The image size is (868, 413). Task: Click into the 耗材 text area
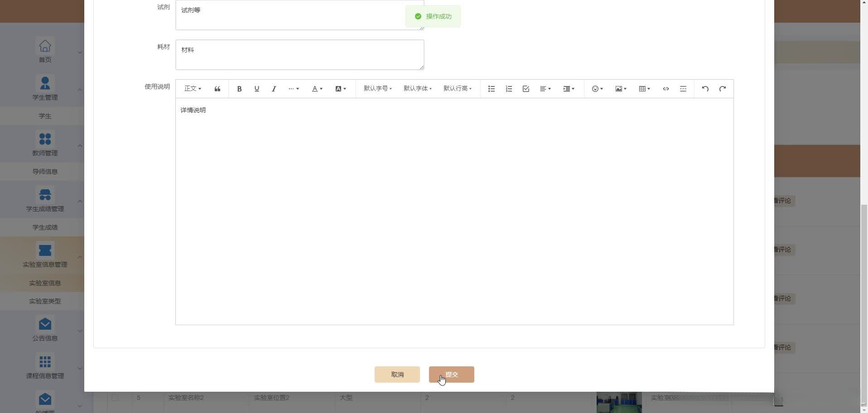click(x=300, y=55)
